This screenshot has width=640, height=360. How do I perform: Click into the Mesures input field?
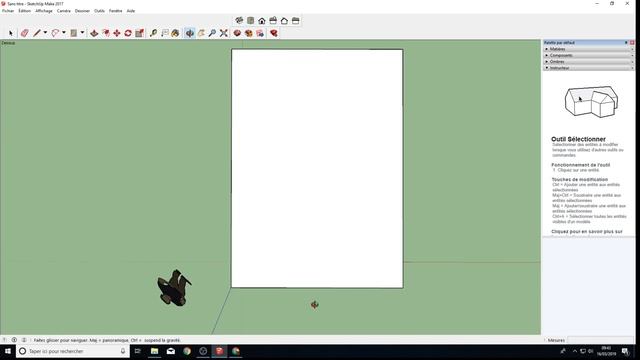click(600, 340)
